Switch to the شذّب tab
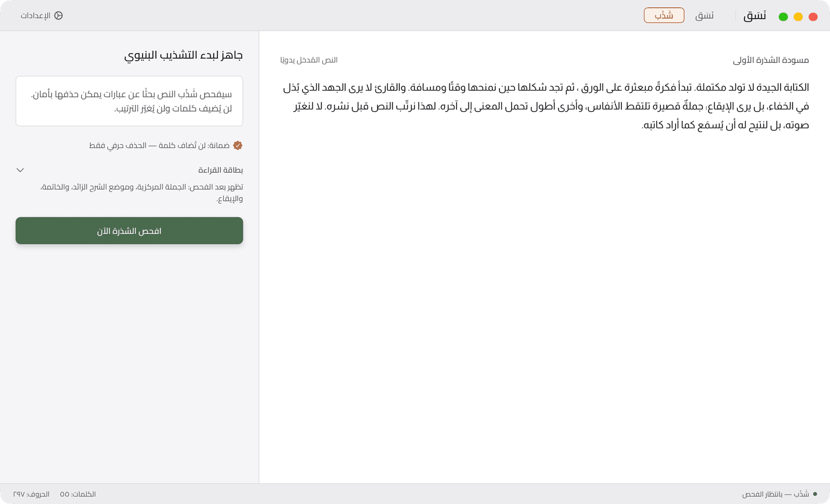This screenshot has width=830, height=504. pyautogui.click(x=664, y=16)
